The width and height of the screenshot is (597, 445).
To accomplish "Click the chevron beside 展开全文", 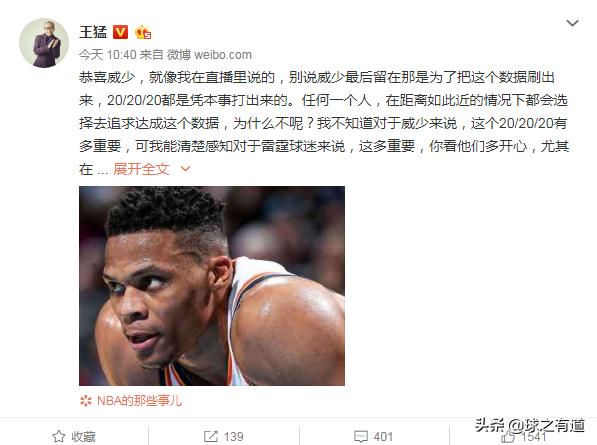I will 185,169.
